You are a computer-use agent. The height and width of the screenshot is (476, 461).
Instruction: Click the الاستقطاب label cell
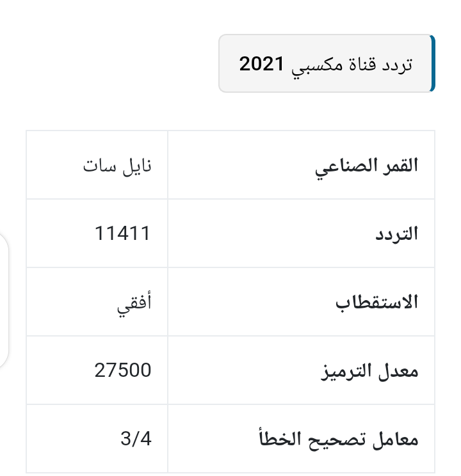301,302
